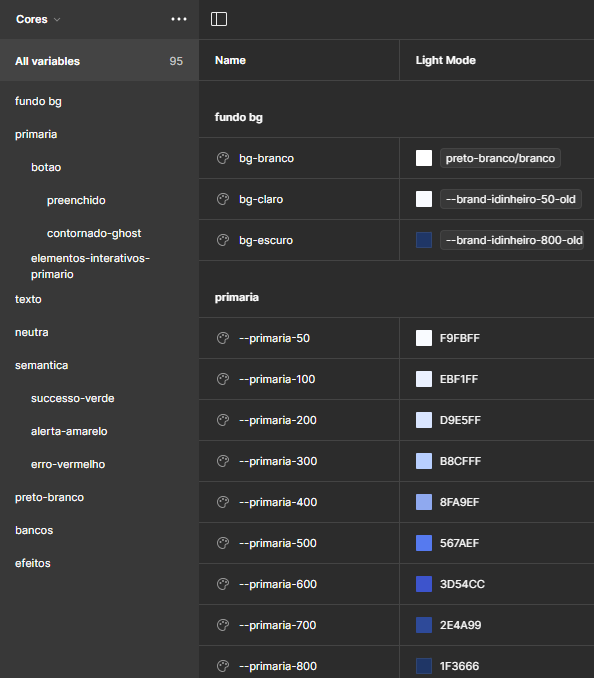The width and height of the screenshot is (594, 678).
Task: Click the --brand-idinheiro-50-old alias chip
Action: pos(511,199)
